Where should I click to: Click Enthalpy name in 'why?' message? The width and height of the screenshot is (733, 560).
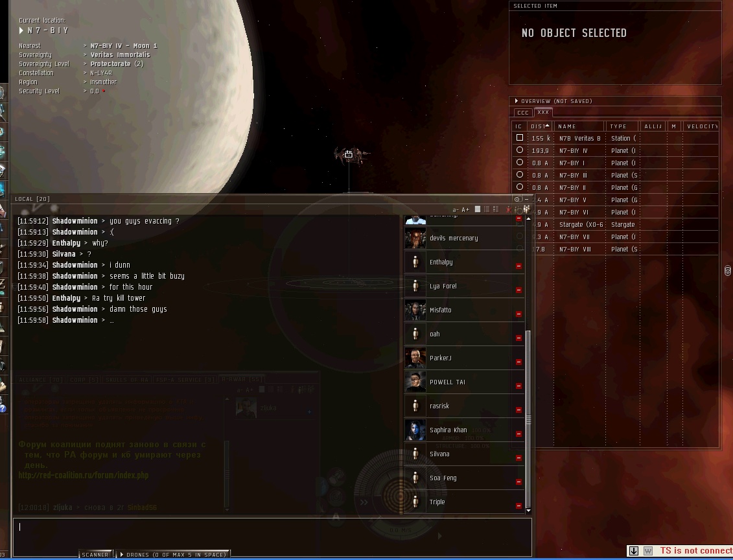(66, 243)
